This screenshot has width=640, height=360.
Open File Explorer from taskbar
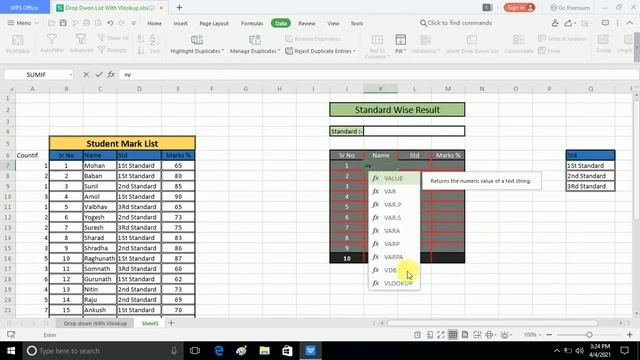pos(264,351)
